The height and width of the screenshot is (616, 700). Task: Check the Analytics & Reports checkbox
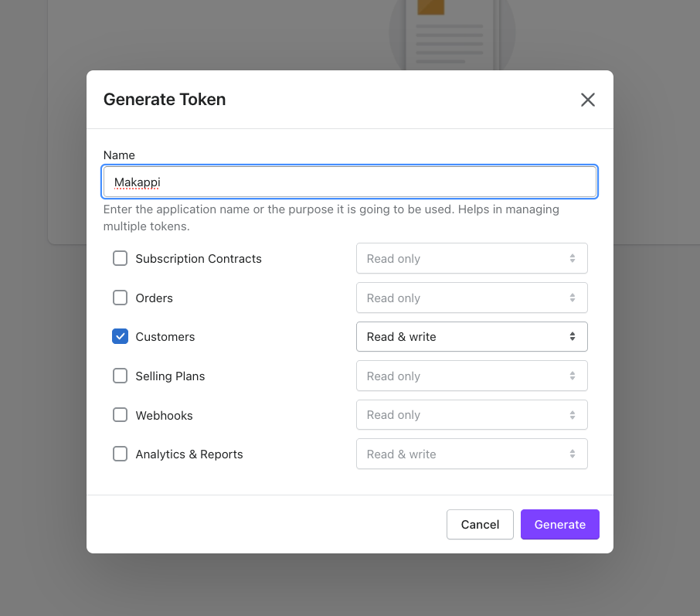point(120,454)
